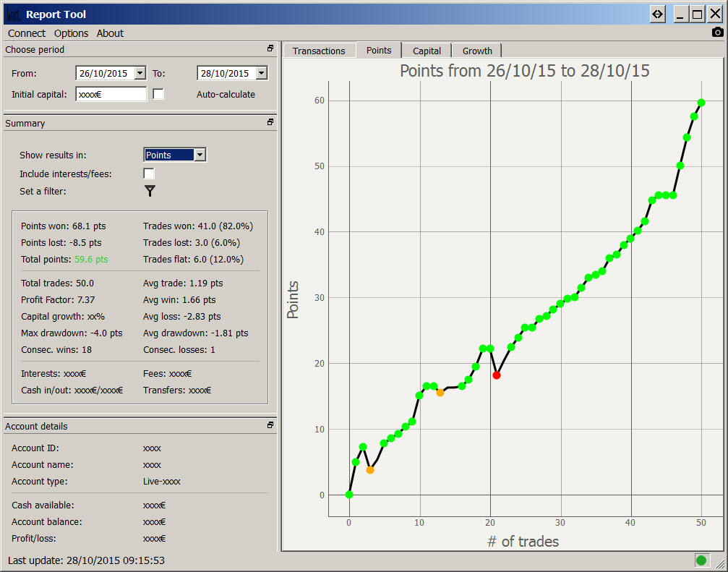728x572 pixels.
Task: Undock the Choose period panel
Action: [x=270, y=49]
